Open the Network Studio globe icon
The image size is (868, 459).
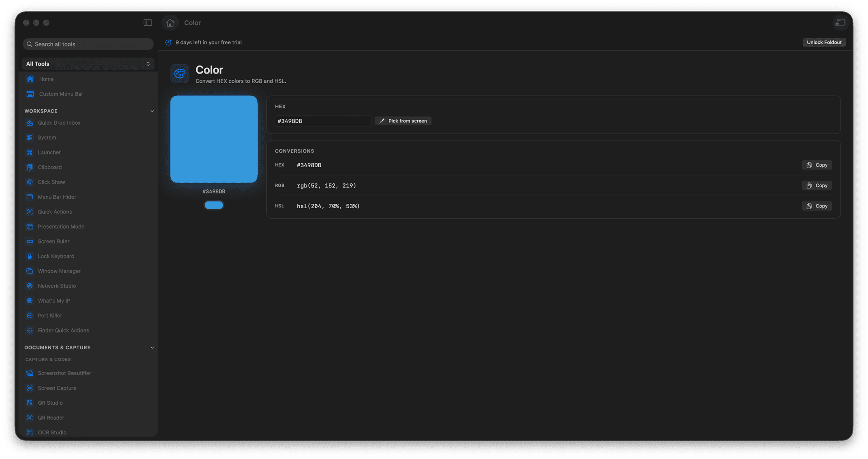coord(30,286)
